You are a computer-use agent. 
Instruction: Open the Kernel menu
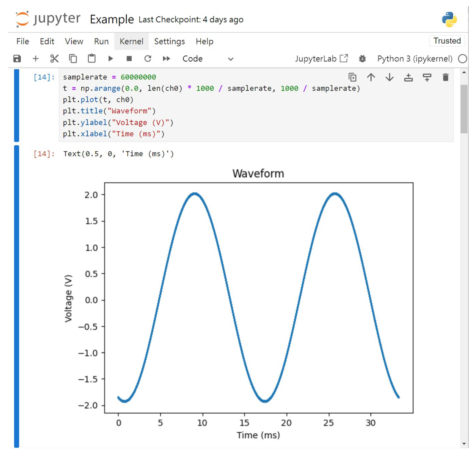click(131, 41)
